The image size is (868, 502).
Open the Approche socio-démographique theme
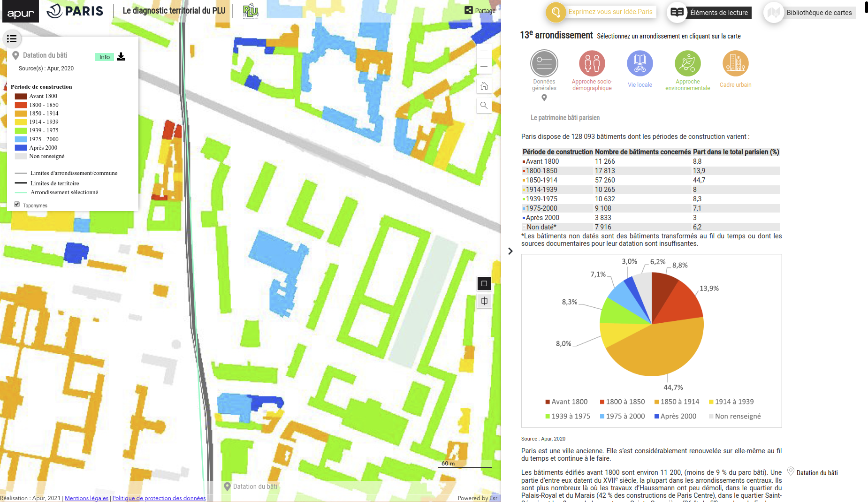pos(592,64)
